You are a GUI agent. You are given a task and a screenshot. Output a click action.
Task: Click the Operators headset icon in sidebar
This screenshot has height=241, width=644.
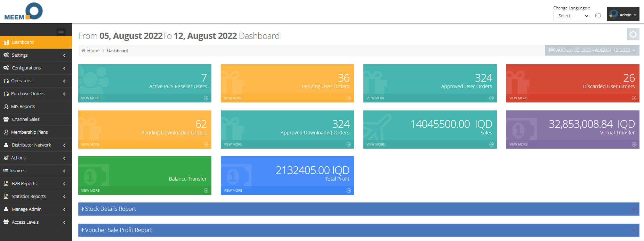click(x=6, y=81)
